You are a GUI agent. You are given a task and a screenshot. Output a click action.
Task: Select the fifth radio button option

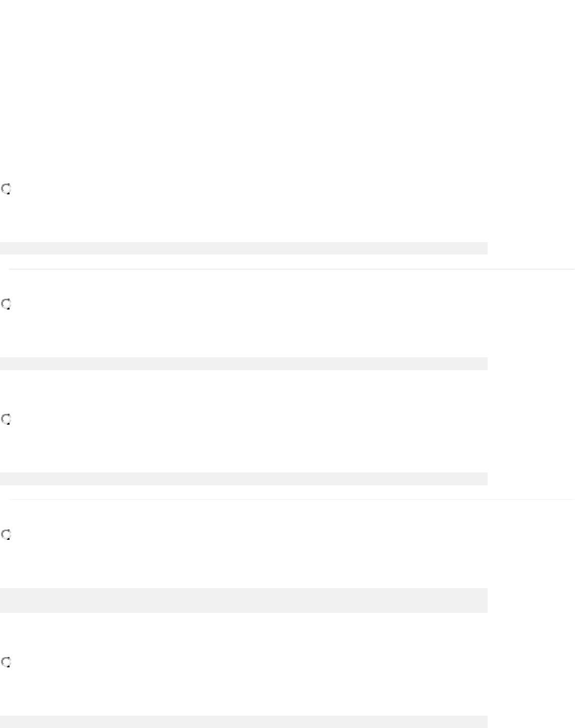(6, 662)
